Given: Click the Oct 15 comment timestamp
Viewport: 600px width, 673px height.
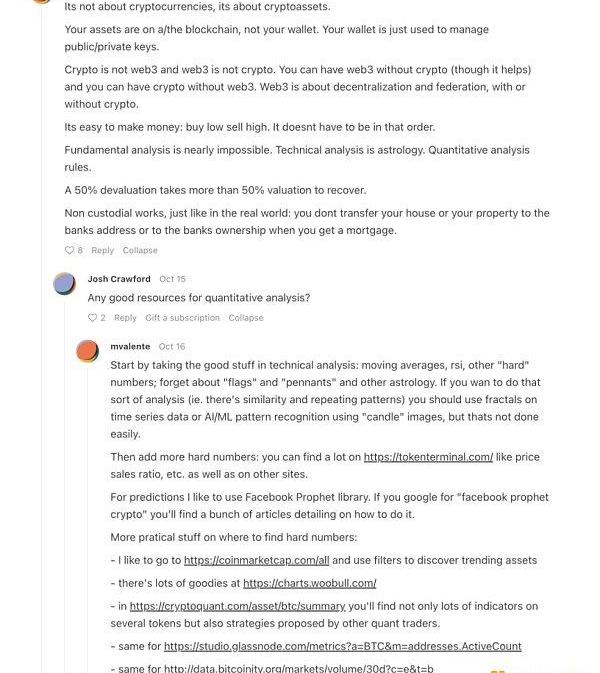Looking at the screenshot, I should pyautogui.click(x=173, y=279).
